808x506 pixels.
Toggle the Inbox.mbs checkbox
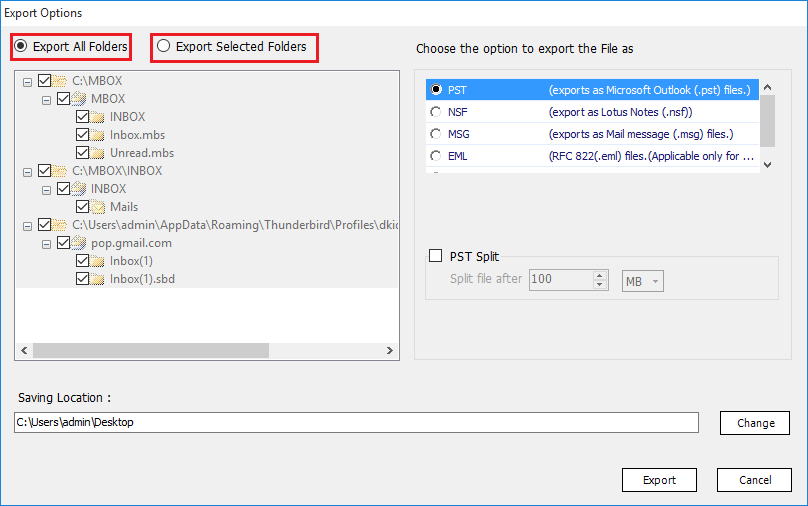tap(82, 134)
